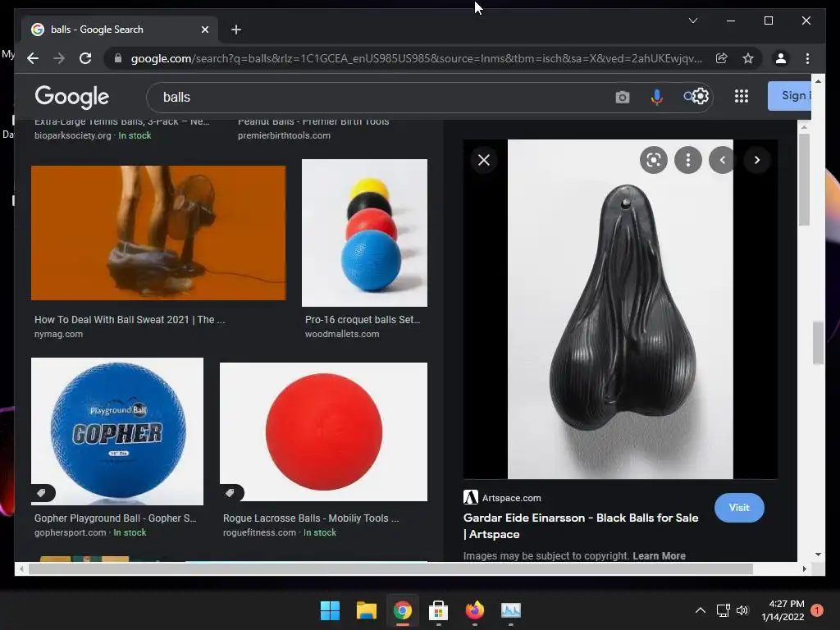Expand the tab search dropdown arrow

(692, 21)
